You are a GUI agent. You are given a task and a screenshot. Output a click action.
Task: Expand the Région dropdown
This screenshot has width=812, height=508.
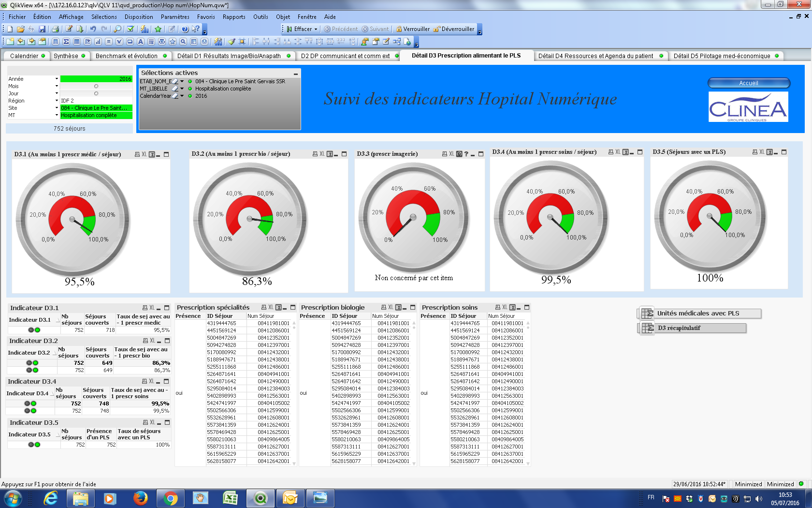(57, 101)
